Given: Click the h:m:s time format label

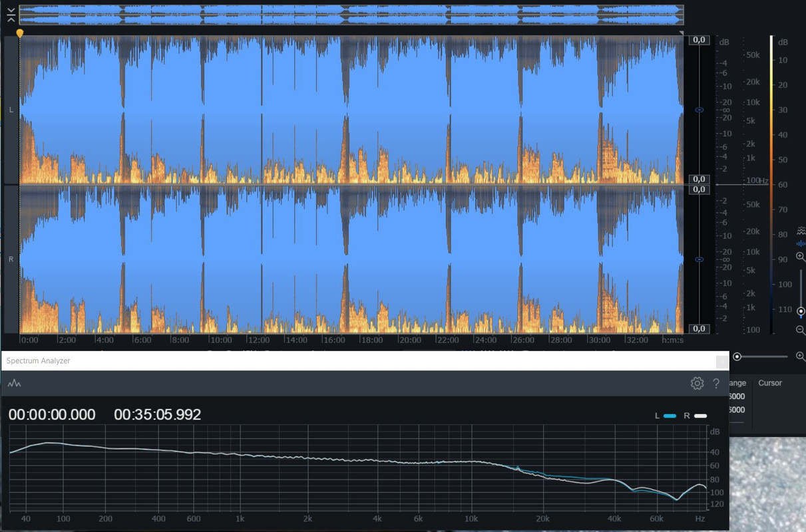Looking at the screenshot, I should pyautogui.click(x=672, y=340).
